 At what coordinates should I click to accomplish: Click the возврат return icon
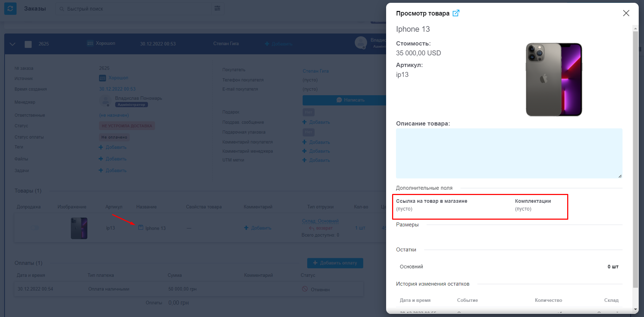coord(311,228)
